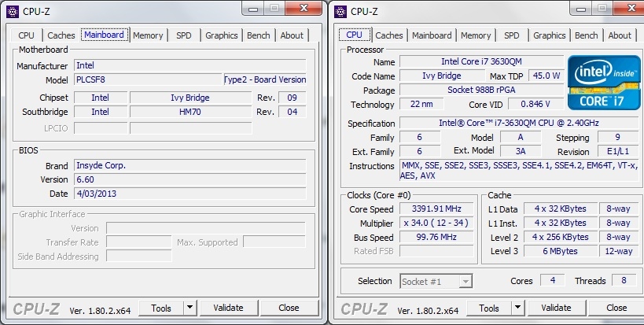Viewport: 644px width, 325px height.
Task: Switch to the Mainboard tab in the right window
Action: point(432,35)
